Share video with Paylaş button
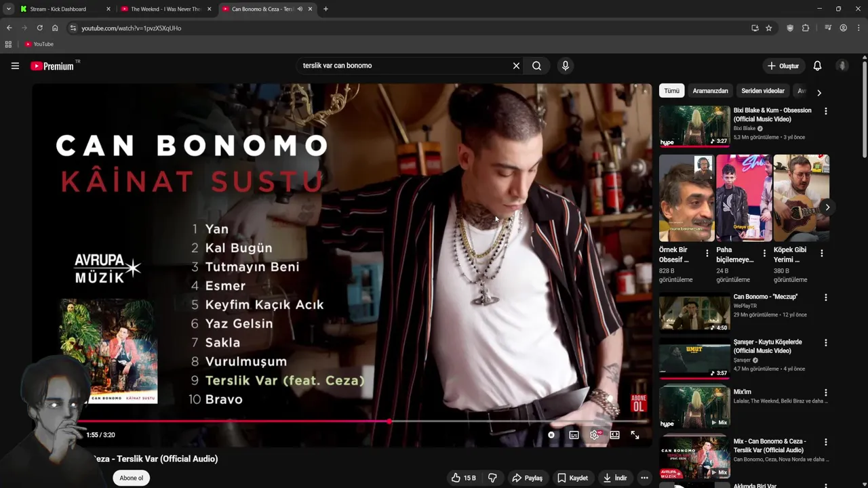The height and width of the screenshot is (488, 868). tap(527, 478)
